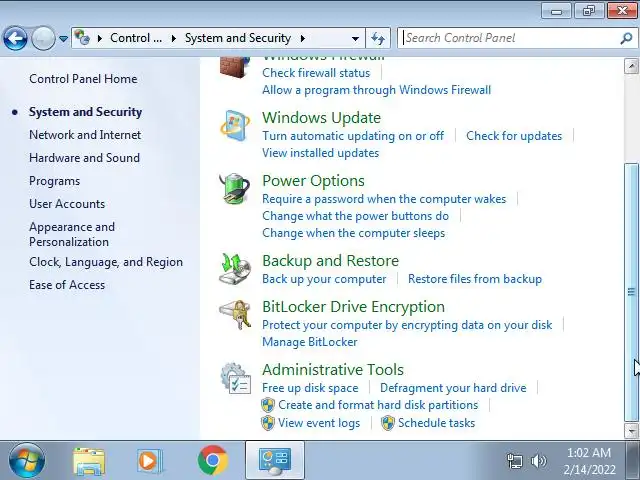640x480 pixels.
Task: Open Restore files from backup link
Action: tap(475, 279)
